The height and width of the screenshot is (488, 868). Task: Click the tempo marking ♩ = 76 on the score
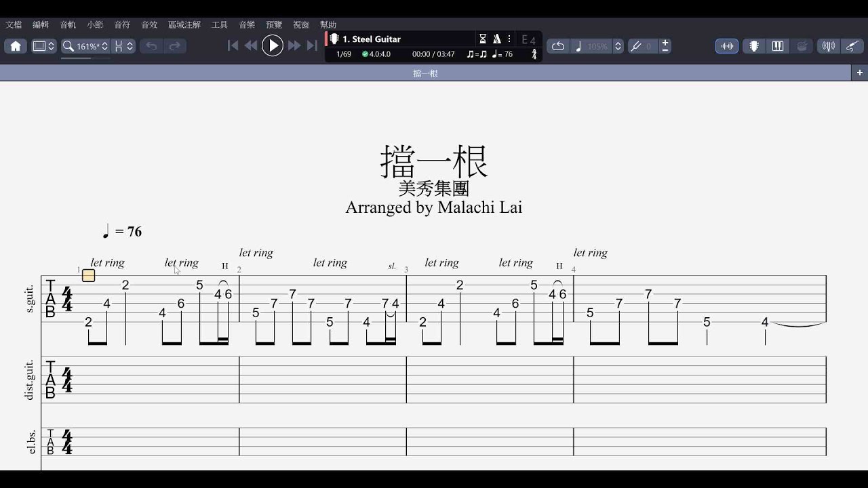click(x=122, y=232)
